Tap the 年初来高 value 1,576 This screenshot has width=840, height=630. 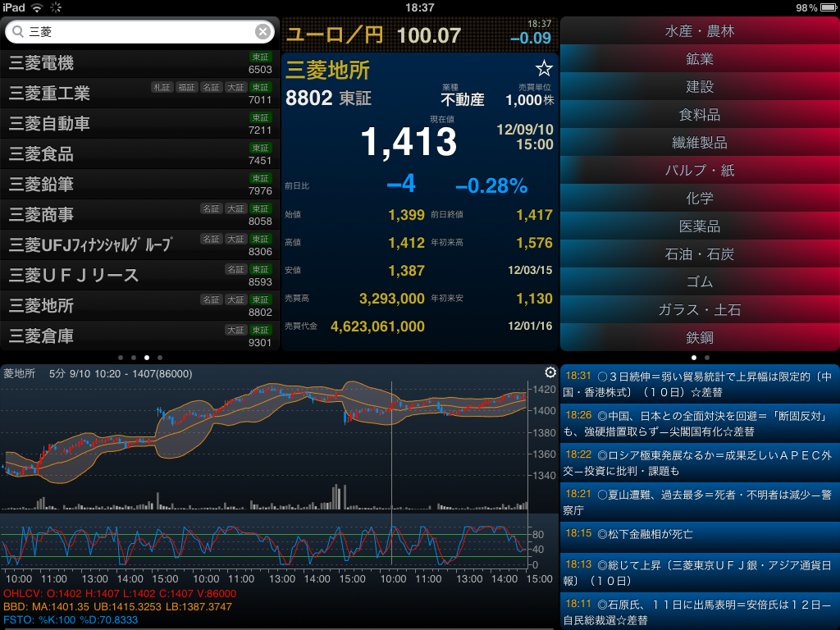[534, 243]
